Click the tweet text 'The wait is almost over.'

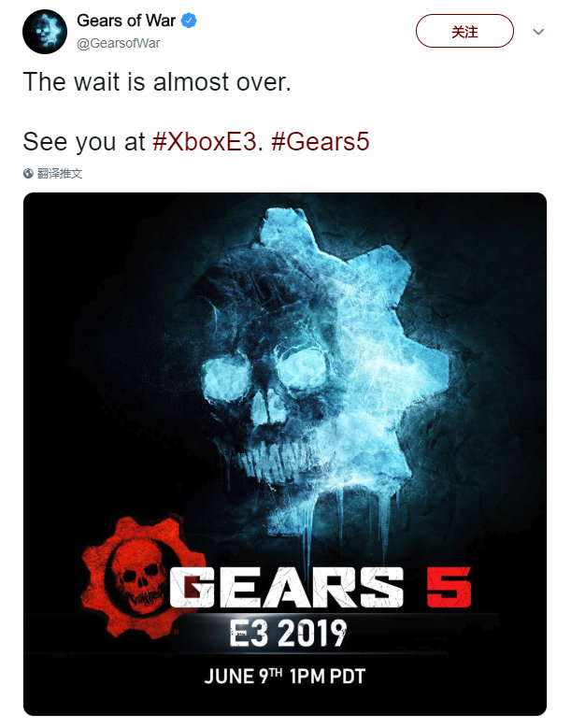pos(157,82)
